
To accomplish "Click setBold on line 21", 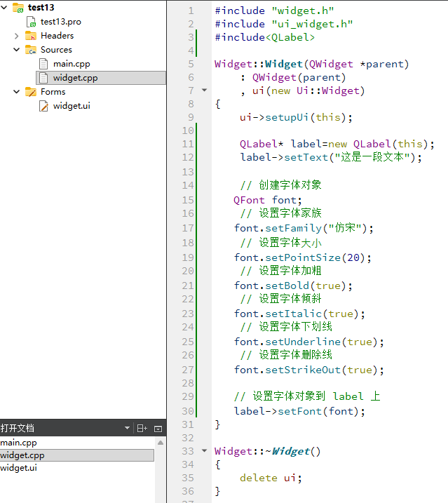I will coord(287,286).
